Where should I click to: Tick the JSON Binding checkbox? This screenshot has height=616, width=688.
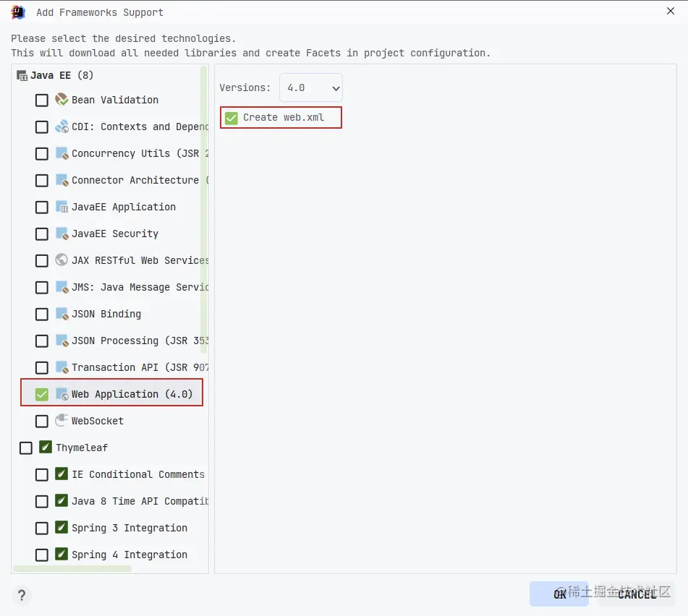coord(42,315)
